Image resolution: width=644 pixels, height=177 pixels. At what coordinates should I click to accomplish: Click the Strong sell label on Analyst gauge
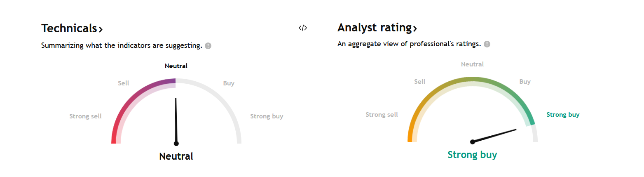point(382,115)
